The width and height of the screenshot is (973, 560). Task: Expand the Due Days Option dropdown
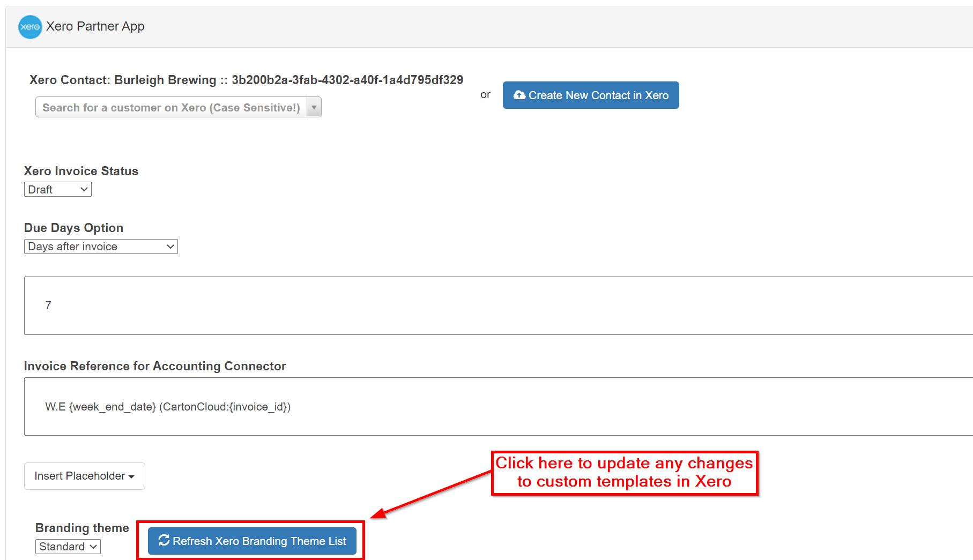101,247
